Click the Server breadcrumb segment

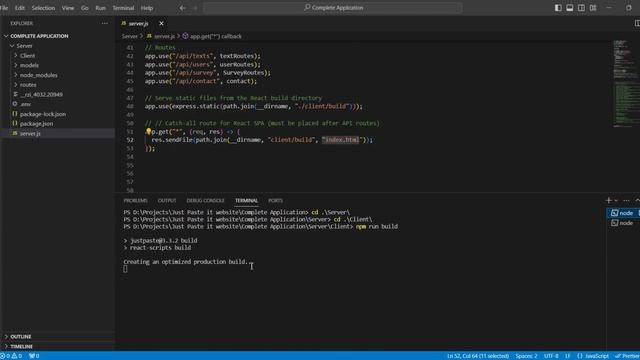(x=129, y=36)
